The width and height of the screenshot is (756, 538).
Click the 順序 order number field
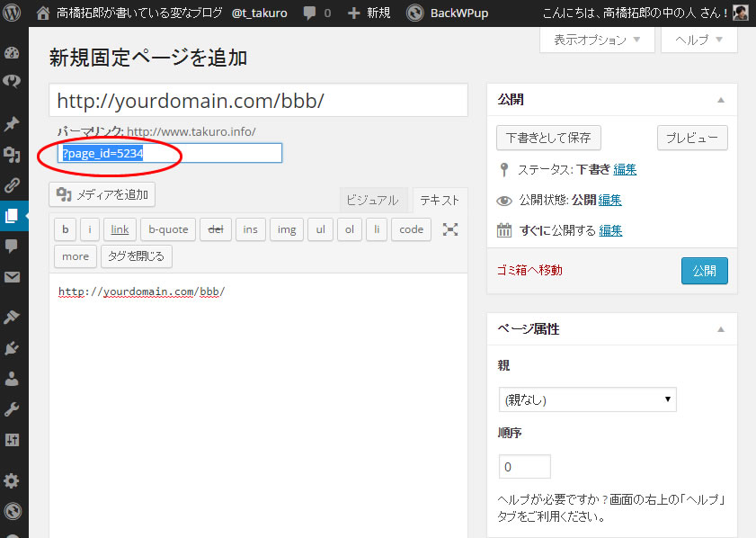(525, 467)
